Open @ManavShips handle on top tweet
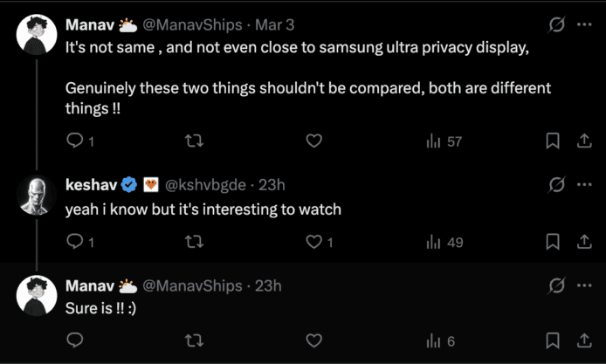 (x=192, y=24)
